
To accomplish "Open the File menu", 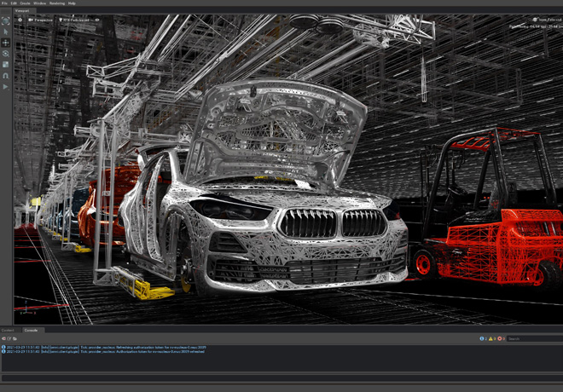I will (4, 3).
